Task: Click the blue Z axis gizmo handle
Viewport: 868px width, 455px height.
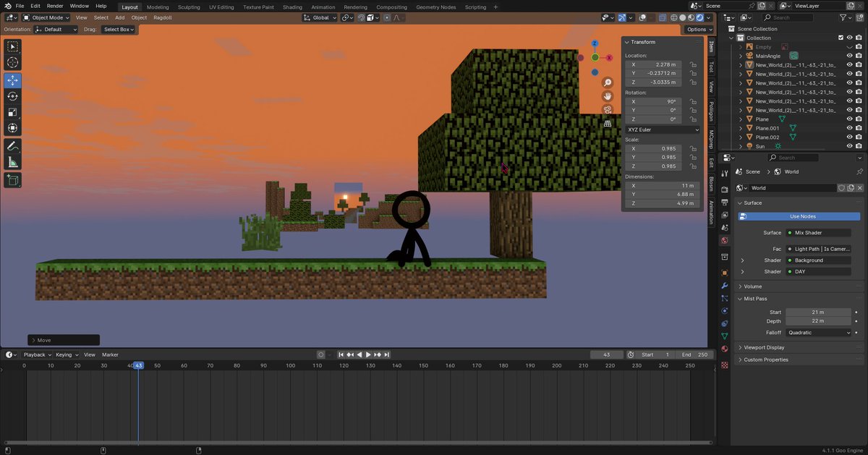Action: 595,44
